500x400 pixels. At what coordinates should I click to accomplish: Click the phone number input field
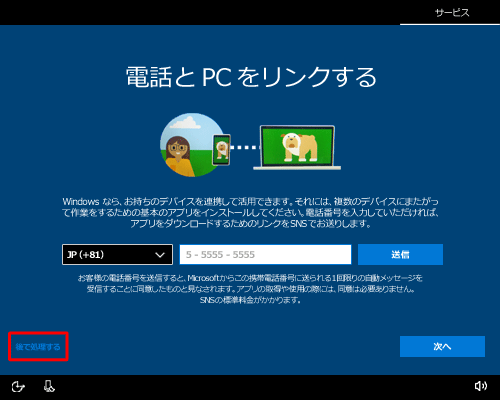coord(265,255)
